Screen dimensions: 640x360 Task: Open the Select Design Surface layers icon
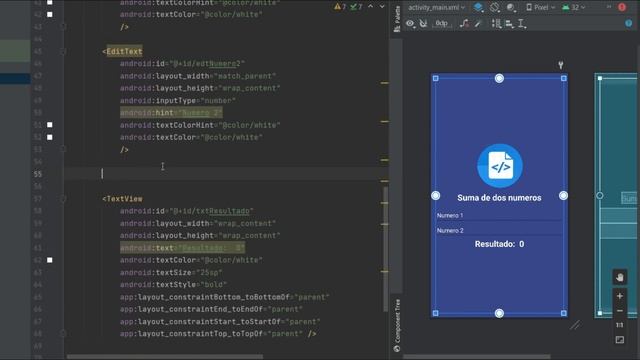[478, 7]
